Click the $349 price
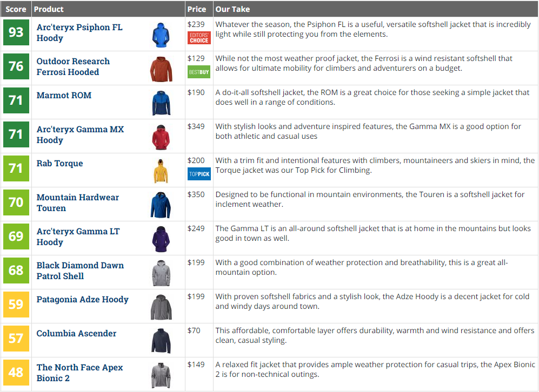The height and width of the screenshot is (392, 539). click(x=196, y=126)
